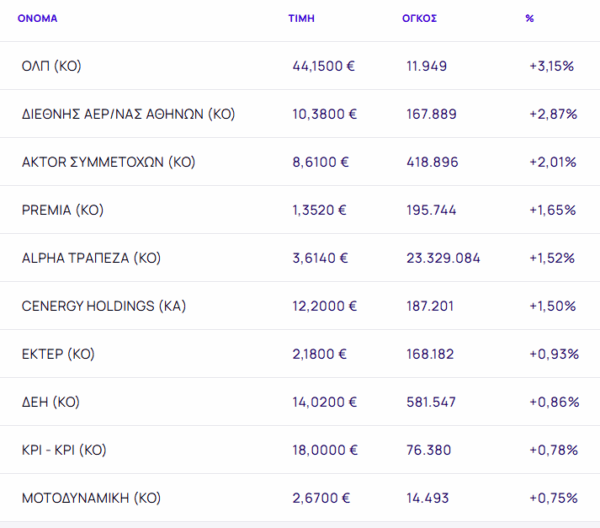Select volume 11.949 cell
600x528 pixels.
pyautogui.click(x=427, y=66)
